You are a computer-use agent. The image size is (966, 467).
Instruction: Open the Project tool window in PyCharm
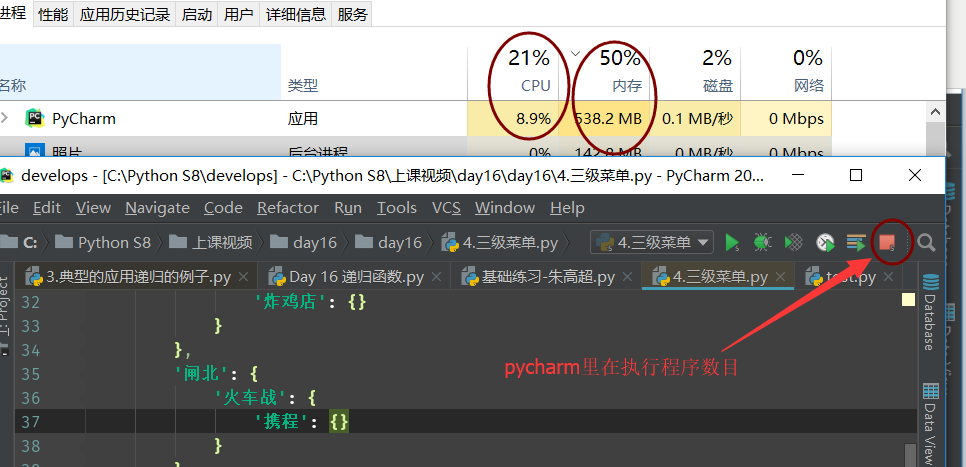(x=5, y=315)
